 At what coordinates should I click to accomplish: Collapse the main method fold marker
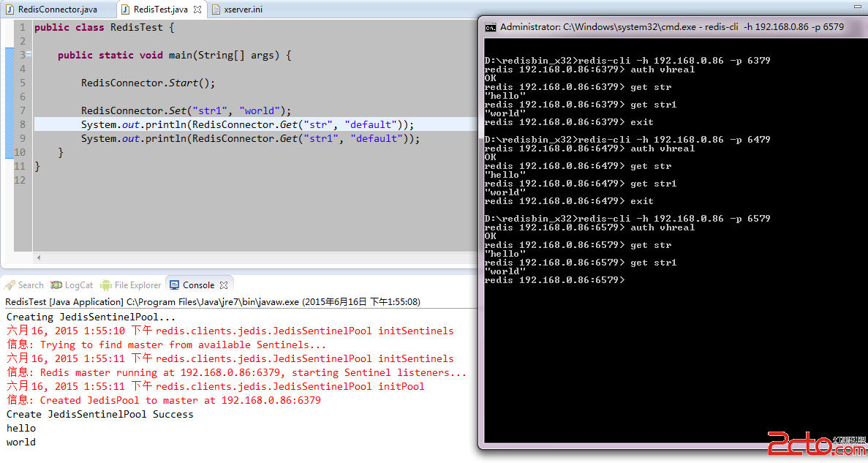click(x=29, y=54)
